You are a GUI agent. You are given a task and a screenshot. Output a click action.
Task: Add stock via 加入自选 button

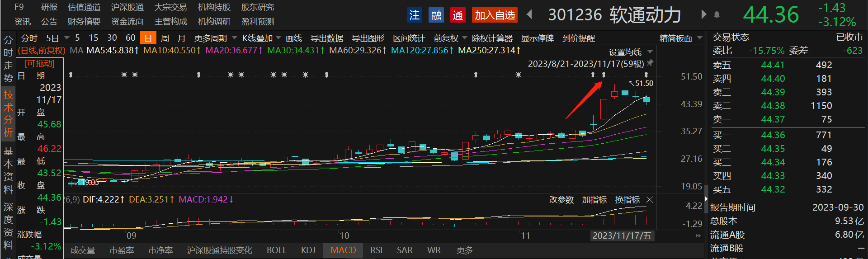click(x=495, y=15)
